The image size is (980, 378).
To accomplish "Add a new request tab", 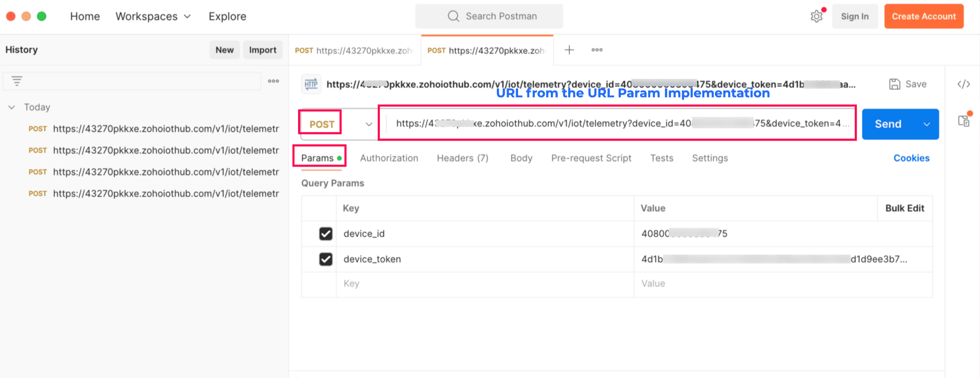I will coord(569,50).
